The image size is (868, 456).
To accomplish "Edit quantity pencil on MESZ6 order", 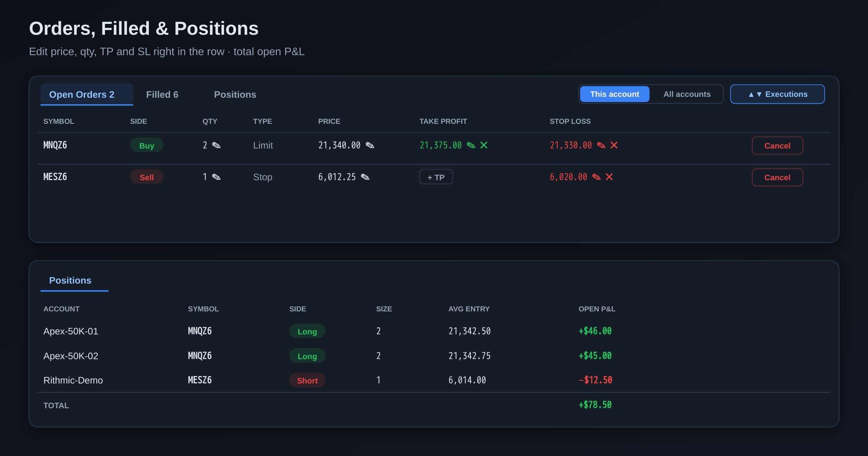I will (216, 177).
